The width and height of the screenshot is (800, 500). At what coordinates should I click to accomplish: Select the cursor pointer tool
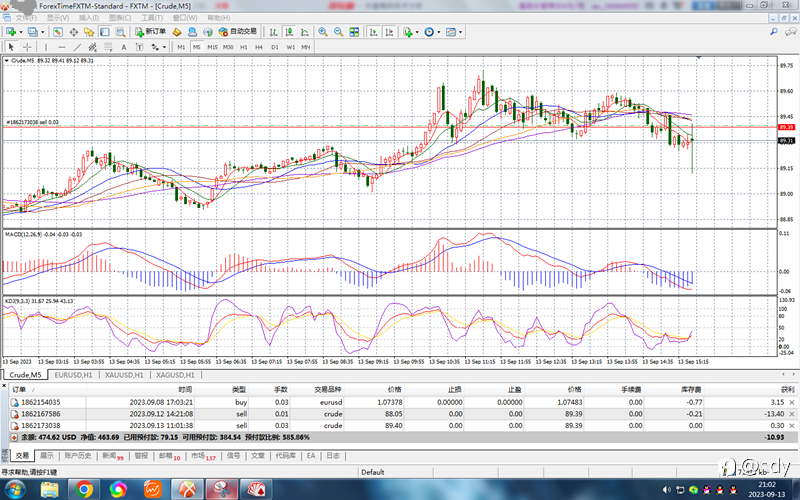11,47
